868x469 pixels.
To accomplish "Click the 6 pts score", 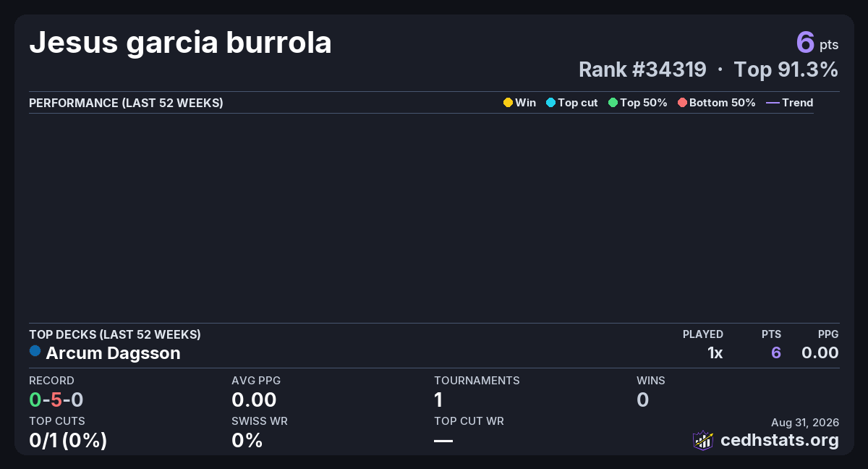I will pyautogui.click(x=817, y=42).
